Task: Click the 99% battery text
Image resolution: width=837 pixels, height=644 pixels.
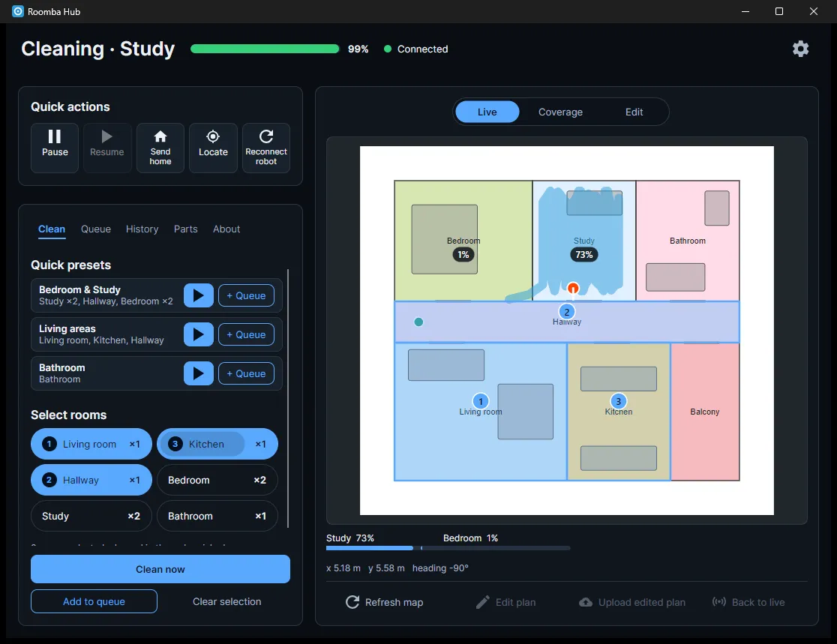Action: 358,49
